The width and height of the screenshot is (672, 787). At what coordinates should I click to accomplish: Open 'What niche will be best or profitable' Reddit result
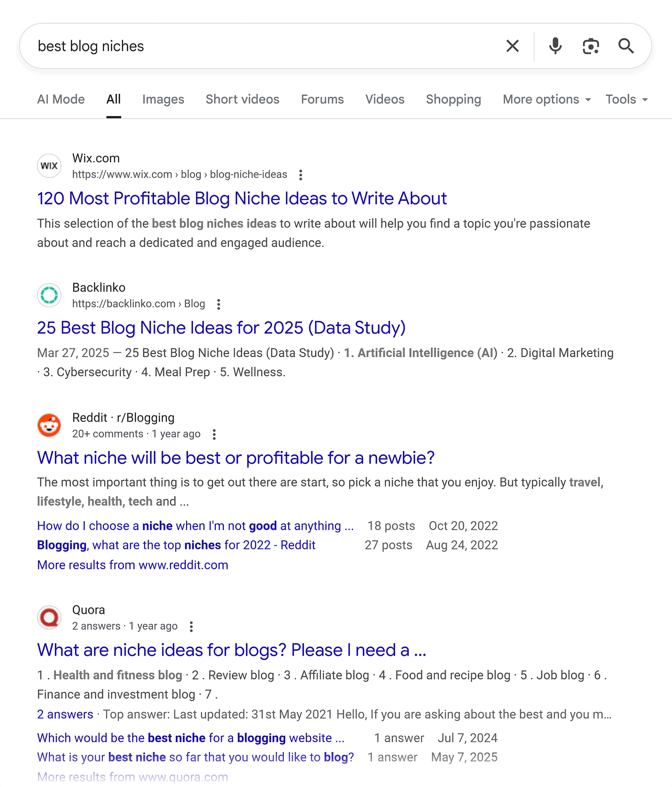[x=235, y=457]
